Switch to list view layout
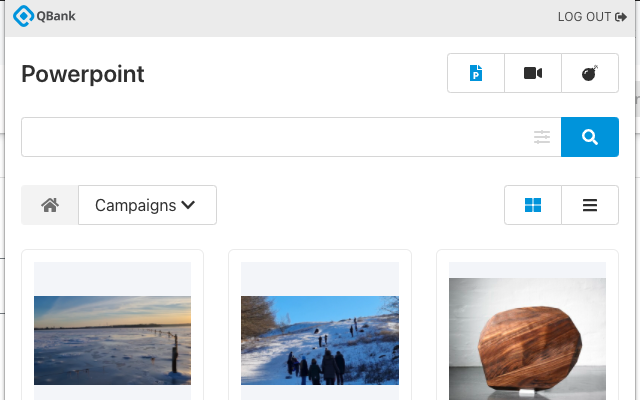Viewport: 640px width, 400px height. pos(590,205)
